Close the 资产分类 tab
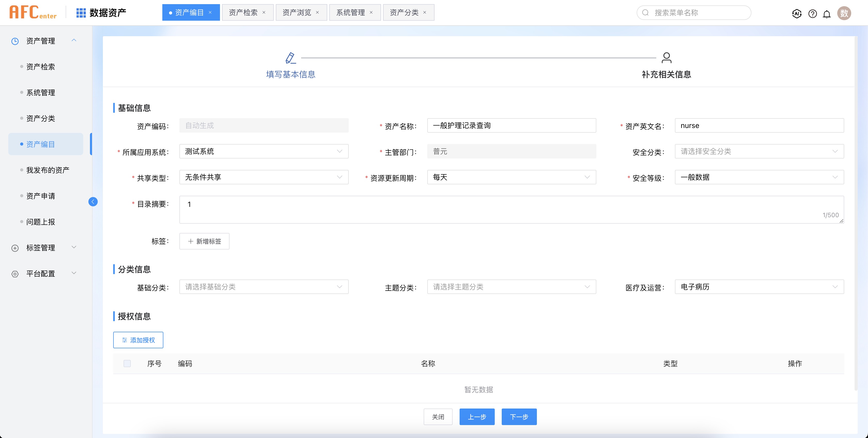This screenshot has height=438, width=868. coord(424,12)
